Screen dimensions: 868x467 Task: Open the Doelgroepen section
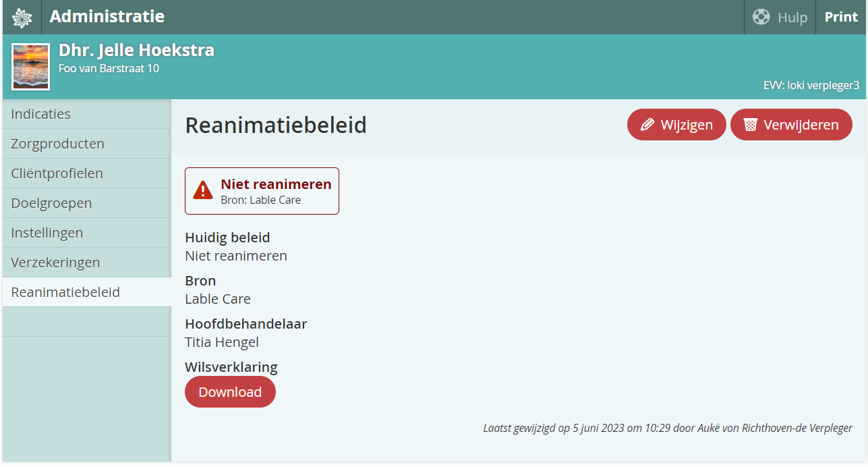point(51,203)
